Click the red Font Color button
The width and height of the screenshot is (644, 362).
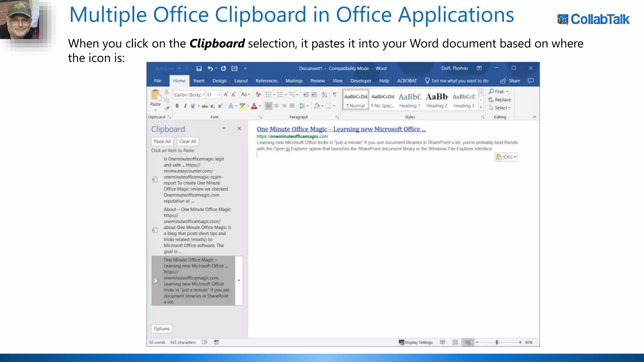pos(254,106)
